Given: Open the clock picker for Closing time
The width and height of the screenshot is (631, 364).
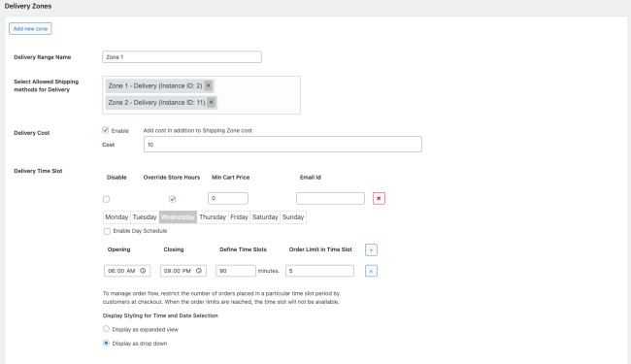Looking at the screenshot, I should 199,271.
